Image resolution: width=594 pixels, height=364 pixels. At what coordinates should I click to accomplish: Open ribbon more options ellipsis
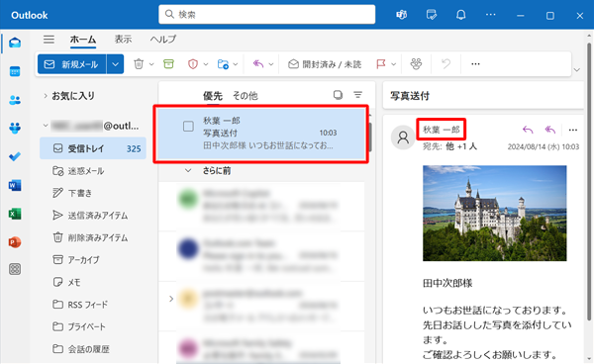[475, 64]
